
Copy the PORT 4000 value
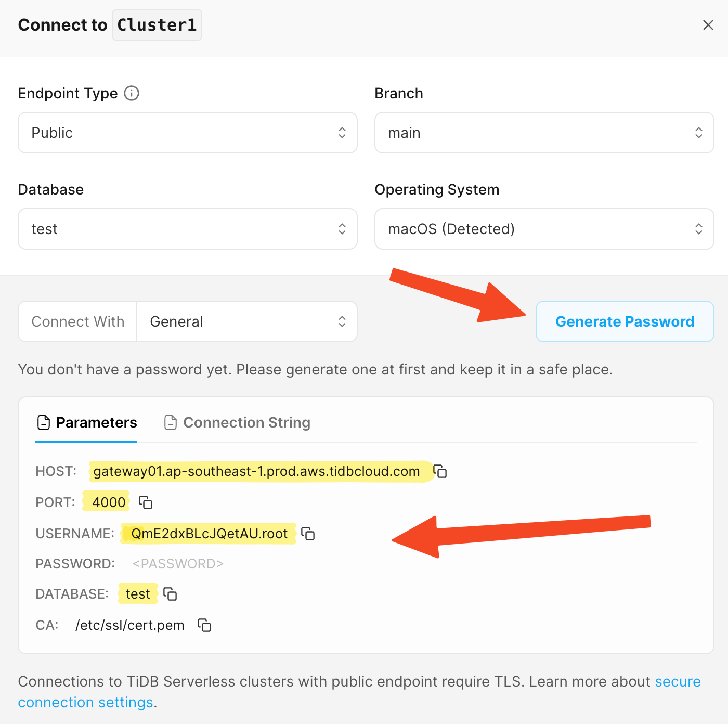(x=146, y=502)
